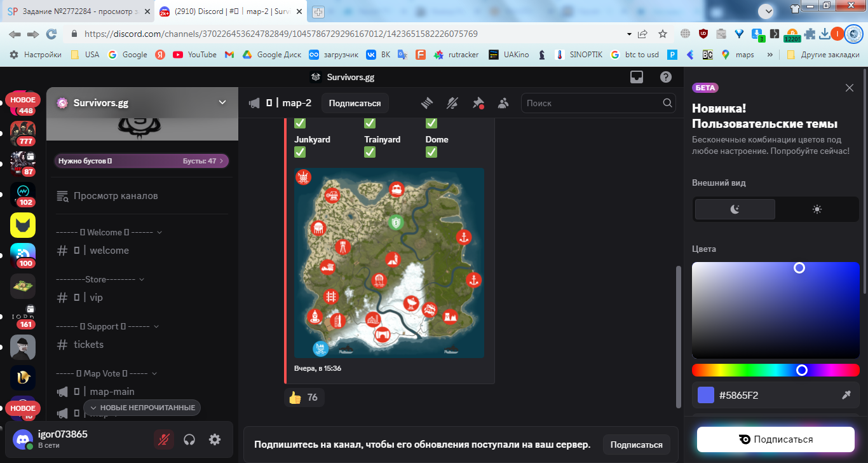Collapse the Support channel category
This screenshot has height=463, width=868.
pyautogui.click(x=107, y=326)
